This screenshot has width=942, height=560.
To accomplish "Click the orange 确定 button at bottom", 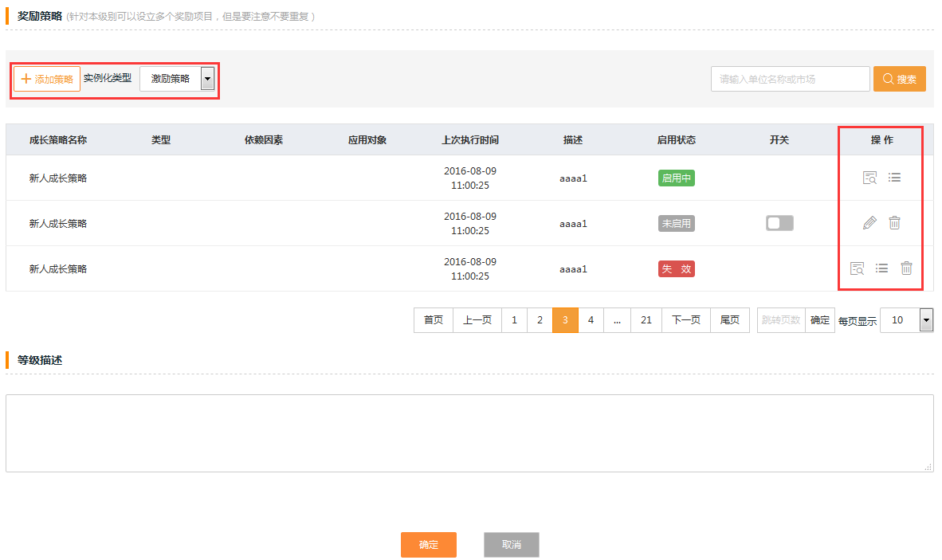I will point(429,545).
